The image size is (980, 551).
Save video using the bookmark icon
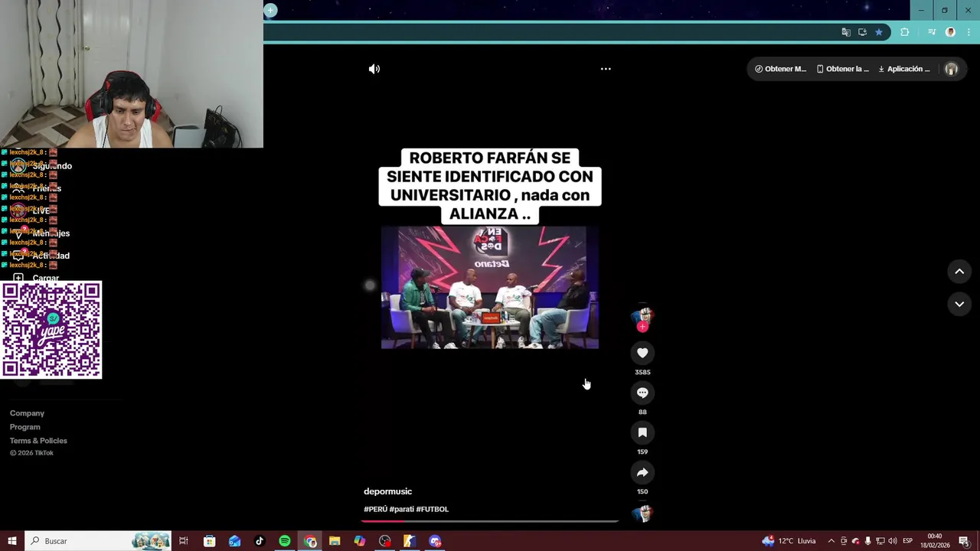coord(642,432)
